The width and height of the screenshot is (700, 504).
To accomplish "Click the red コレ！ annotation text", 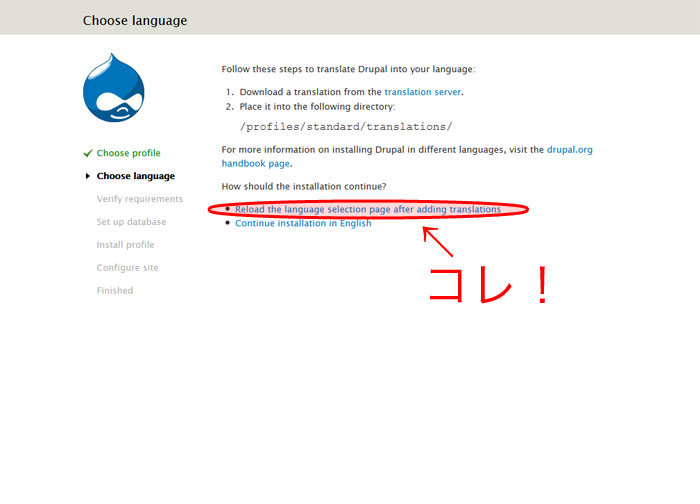I will [x=488, y=285].
